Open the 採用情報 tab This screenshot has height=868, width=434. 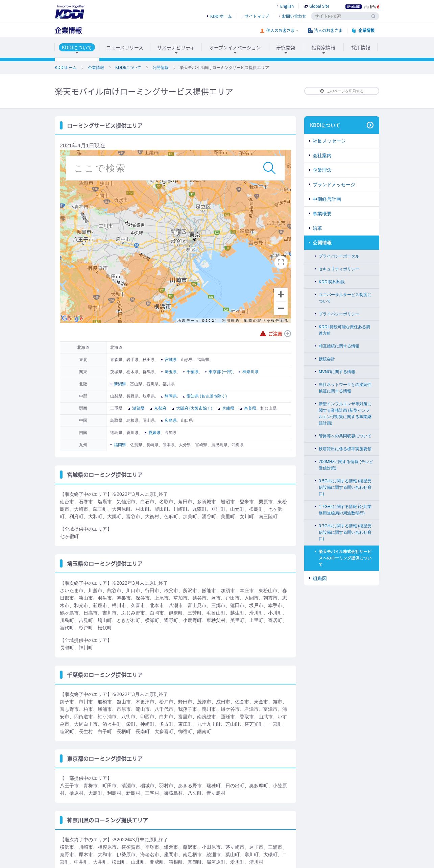pyautogui.click(x=361, y=48)
